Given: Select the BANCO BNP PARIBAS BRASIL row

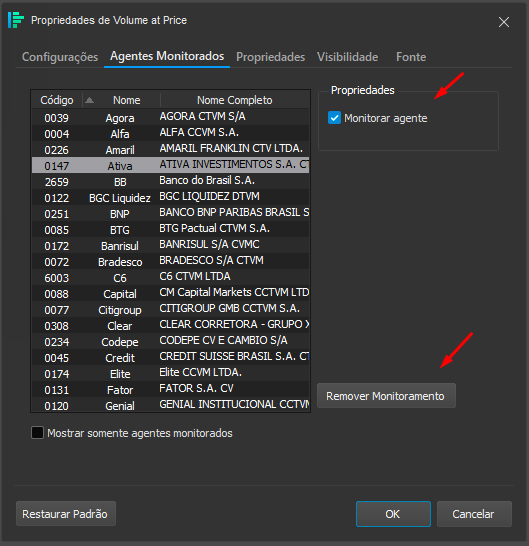Looking at the screenshot, I should [x=171, y=213].
